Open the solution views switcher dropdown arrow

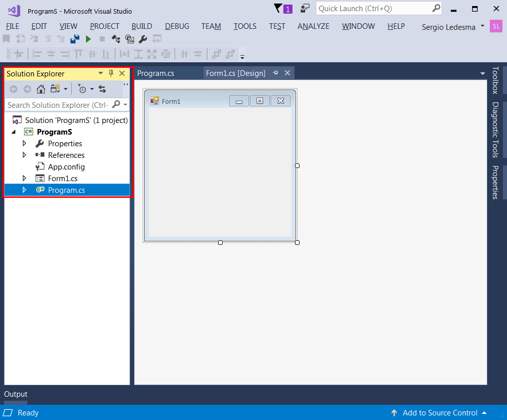tap(66, 89)
